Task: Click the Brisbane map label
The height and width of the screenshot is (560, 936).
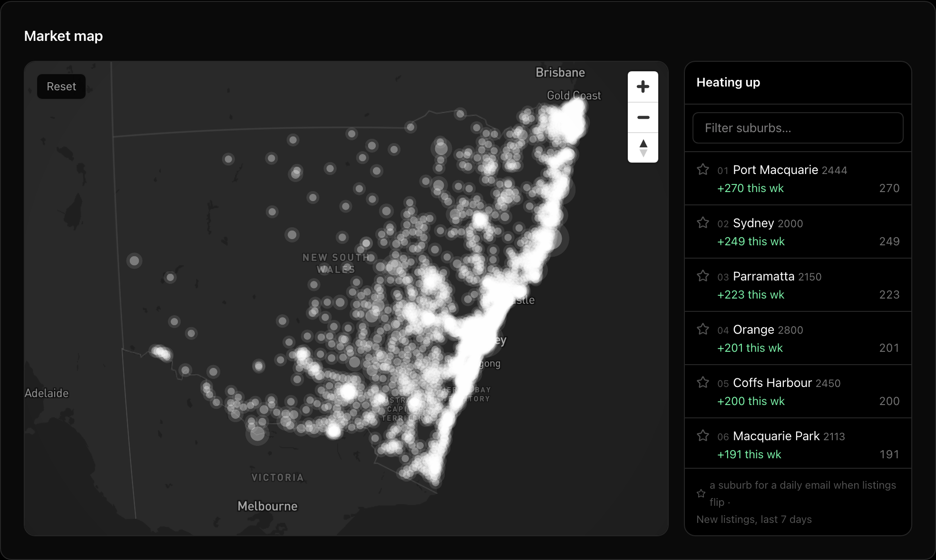Action: pos(560,72)
